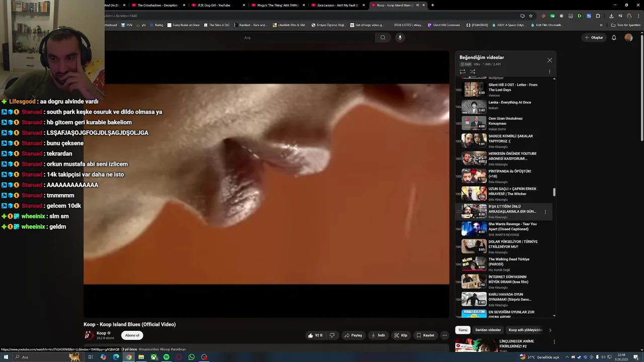This screenshot has width=644, height=362.
Task: Open Koop channel avatar
Action: tap(89, 335)
